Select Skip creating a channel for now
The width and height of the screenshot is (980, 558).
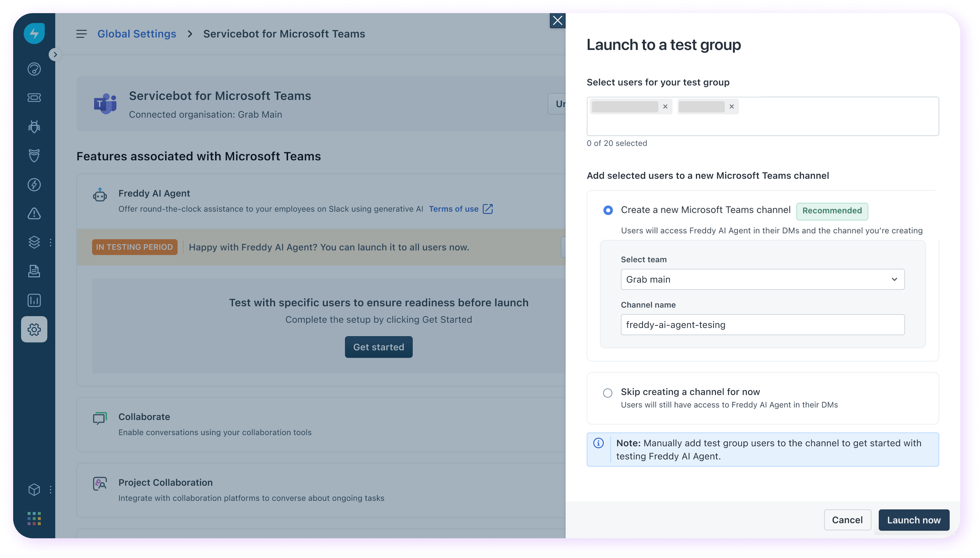[608, 393]
